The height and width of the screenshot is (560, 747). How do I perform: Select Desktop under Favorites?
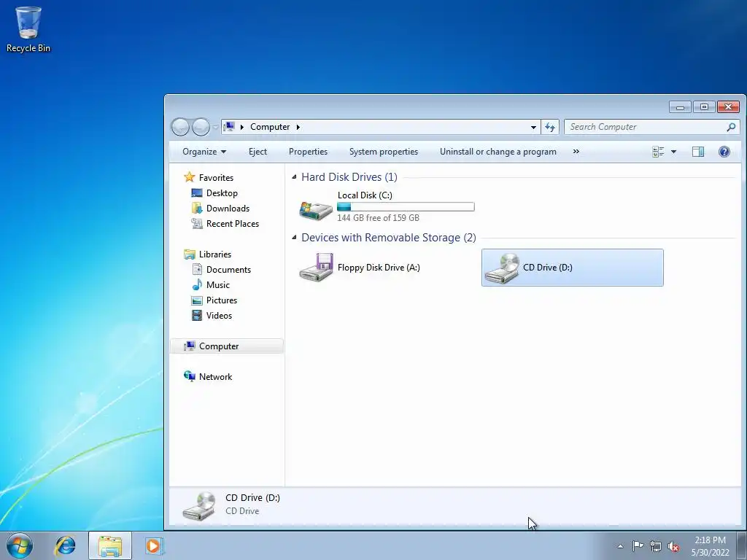tap(222, 192)
